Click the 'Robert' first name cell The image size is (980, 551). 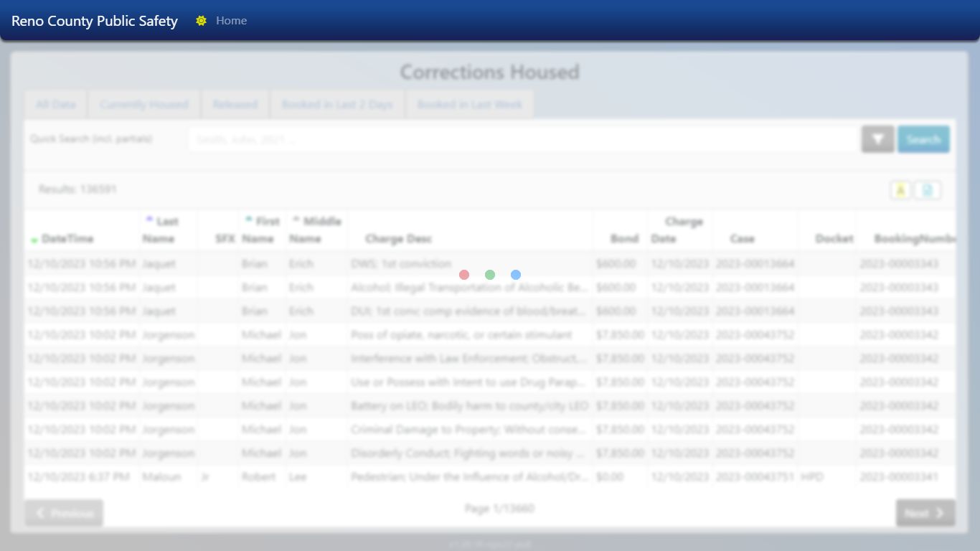point(263,477)
